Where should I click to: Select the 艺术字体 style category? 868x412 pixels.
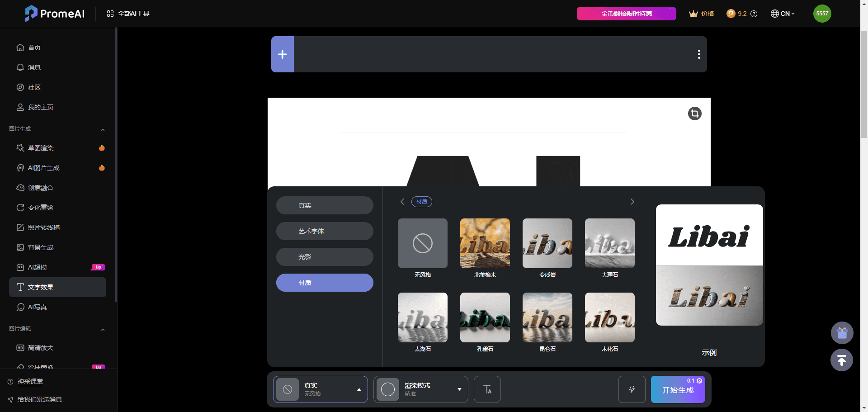click(325, 231)
